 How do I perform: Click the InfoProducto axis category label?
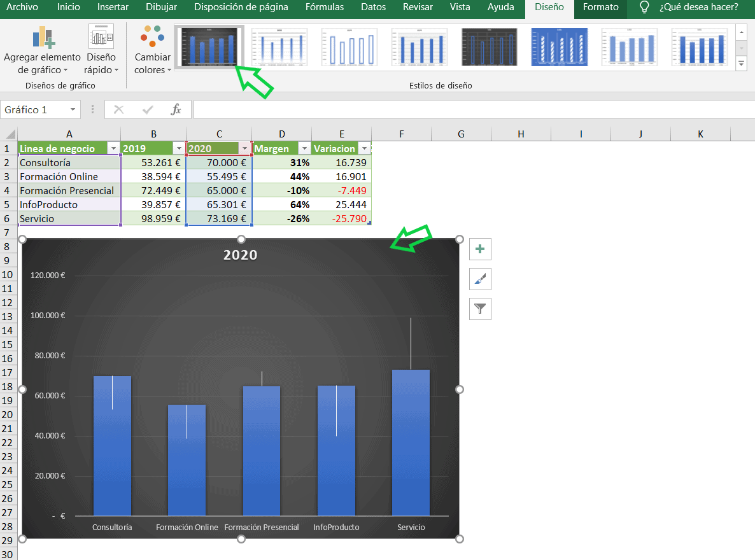click(336, 528)
